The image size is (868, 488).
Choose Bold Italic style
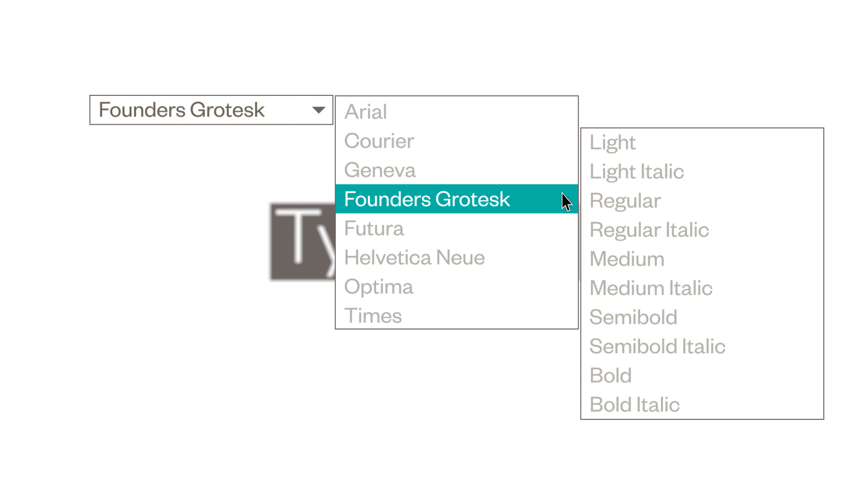[x=702, y=404]
